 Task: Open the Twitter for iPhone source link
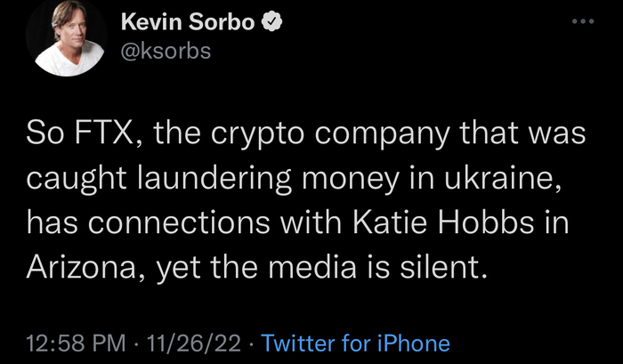[357, 343]
